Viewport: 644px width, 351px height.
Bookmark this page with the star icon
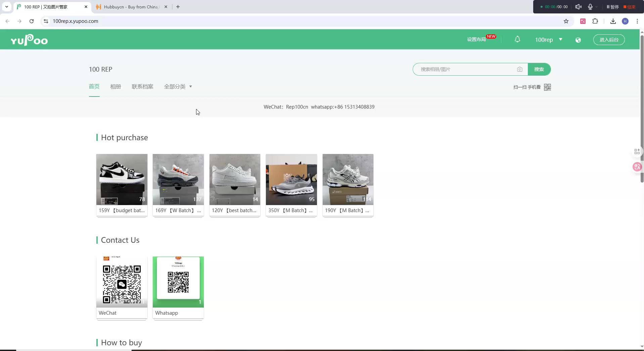[x=566, y=21]
